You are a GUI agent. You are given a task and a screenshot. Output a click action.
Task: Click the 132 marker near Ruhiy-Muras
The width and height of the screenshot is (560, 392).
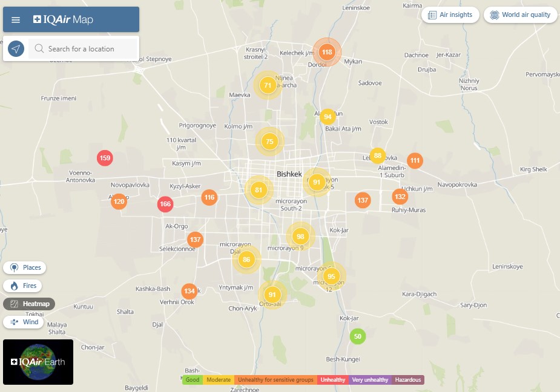400,197
